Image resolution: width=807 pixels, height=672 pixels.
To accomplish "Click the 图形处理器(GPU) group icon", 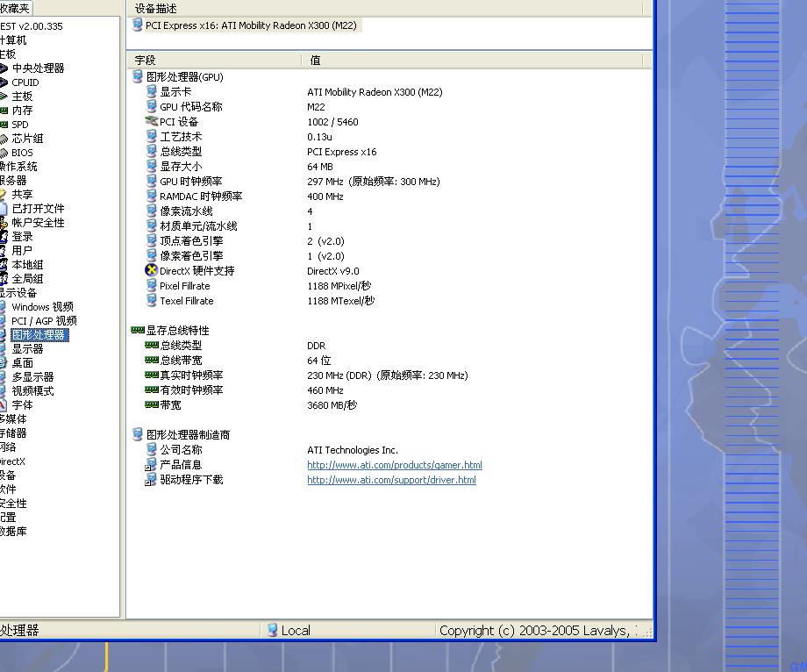I will tap(138, 76).
